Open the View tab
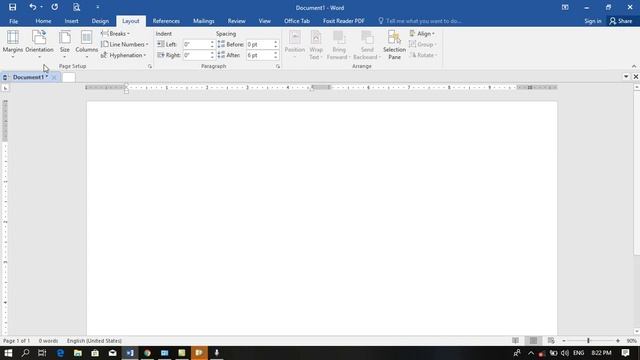Screen dimensions: 640x360 pos(264,21)
